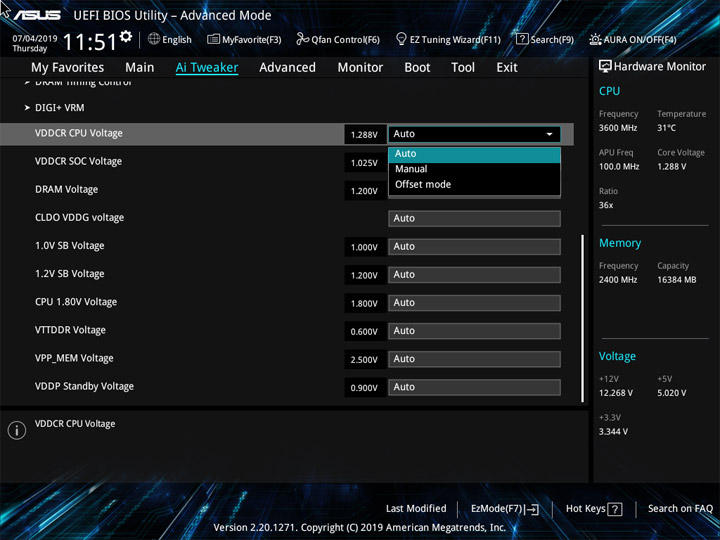Click the 1.0V SB Voltage 1.000V value

pos(364,248)
